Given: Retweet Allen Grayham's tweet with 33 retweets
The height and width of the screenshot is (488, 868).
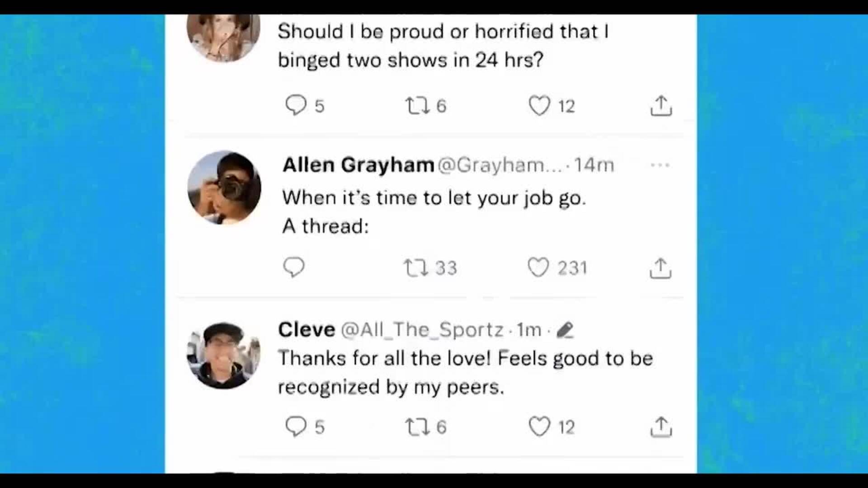Looking at the screenshot, I should tap(415, 267).
